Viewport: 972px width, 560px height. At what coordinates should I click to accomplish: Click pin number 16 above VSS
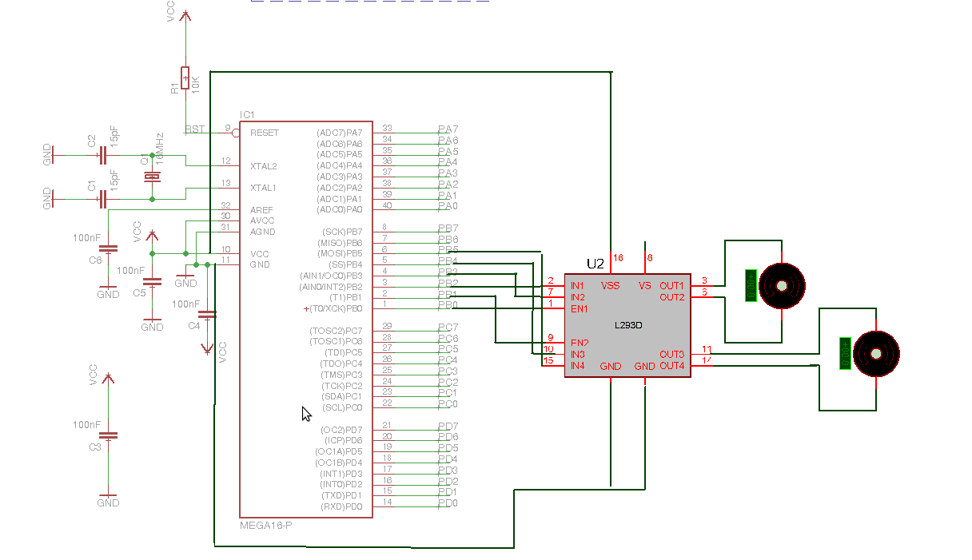point(618,257)
